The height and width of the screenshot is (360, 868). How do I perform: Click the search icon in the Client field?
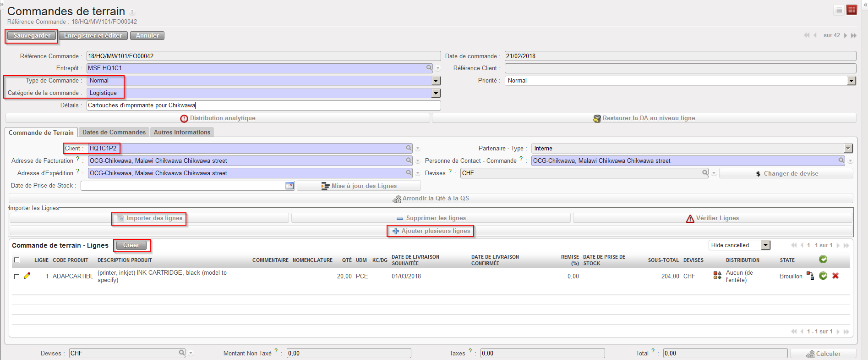[x=409, y=148]
